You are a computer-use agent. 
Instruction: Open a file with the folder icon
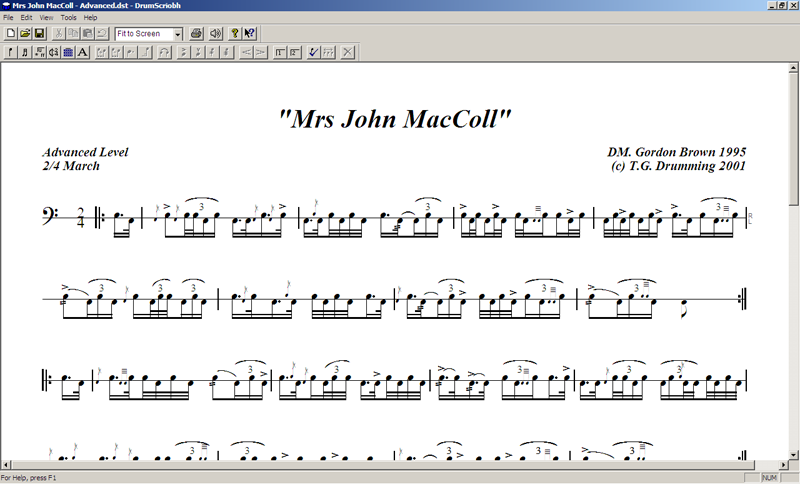pyautogui.click(x=24, y=34)
